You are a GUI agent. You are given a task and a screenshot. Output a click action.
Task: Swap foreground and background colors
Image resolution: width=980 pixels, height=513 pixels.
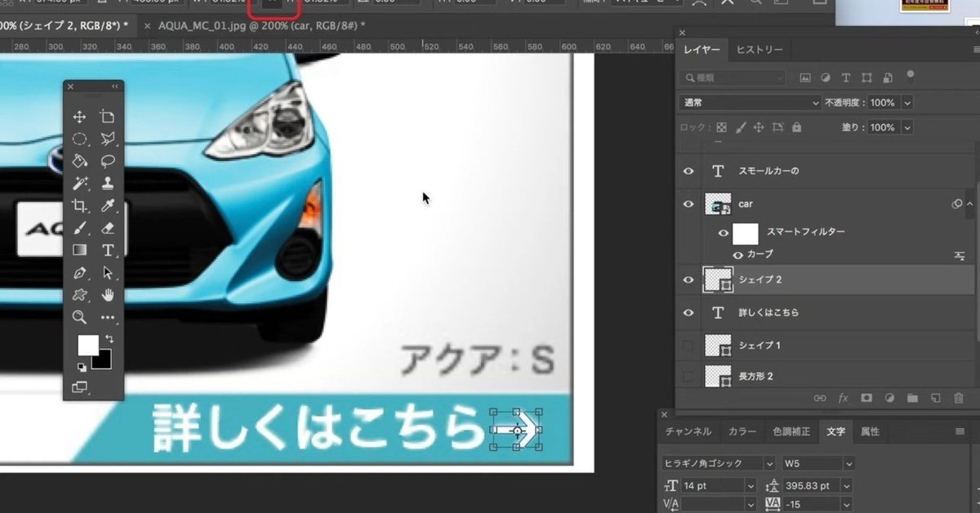pos(109,338)
